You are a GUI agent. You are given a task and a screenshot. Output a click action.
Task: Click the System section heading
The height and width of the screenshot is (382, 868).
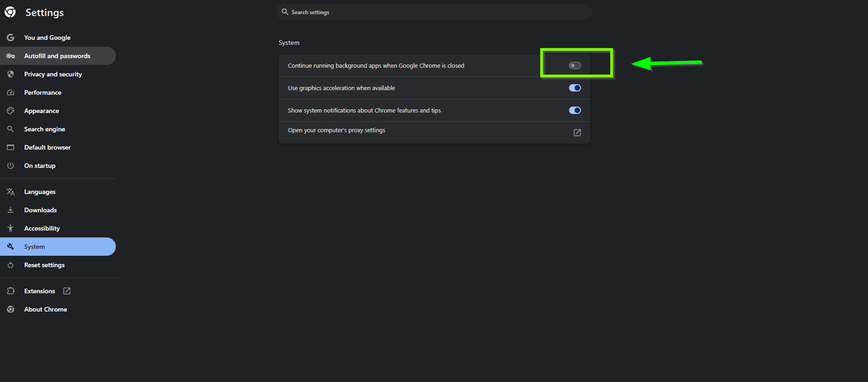(x=289, y=43)
